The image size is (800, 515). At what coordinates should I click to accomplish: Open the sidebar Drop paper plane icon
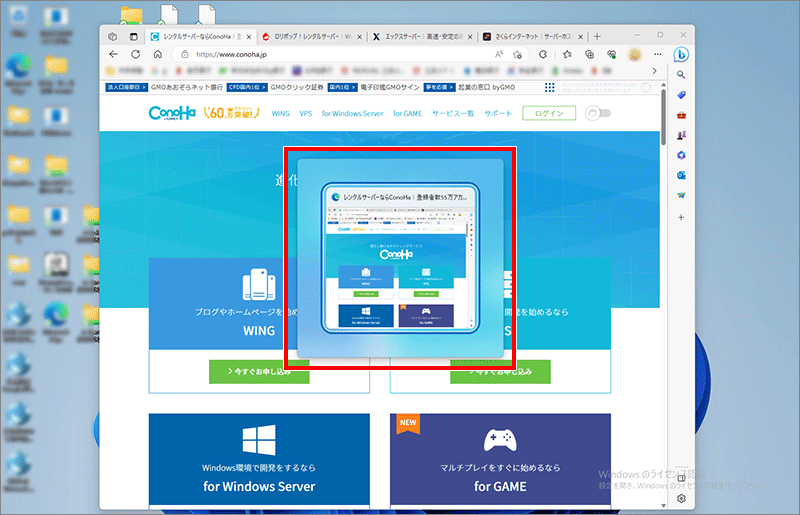pos(681,195)
